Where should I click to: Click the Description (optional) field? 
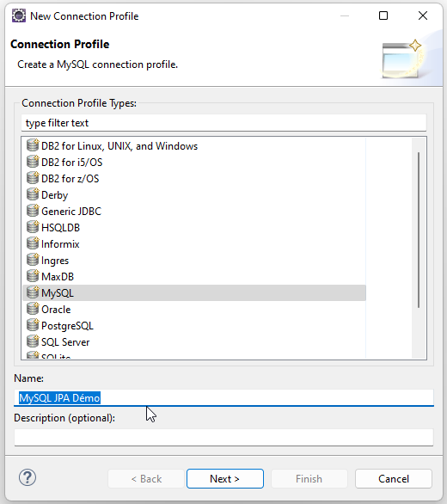pos(224,438)
